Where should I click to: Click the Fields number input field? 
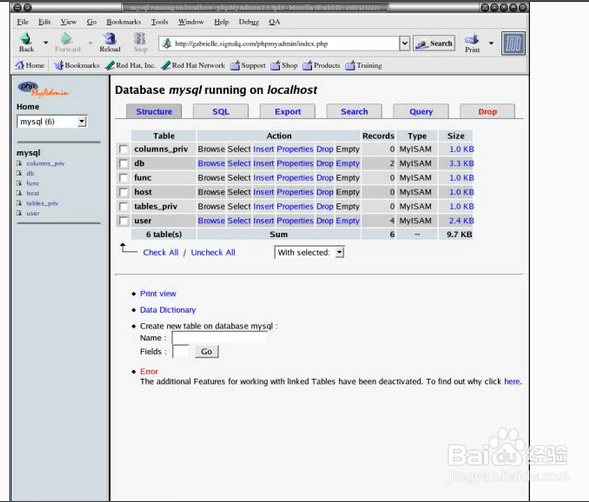coord(180,352)
